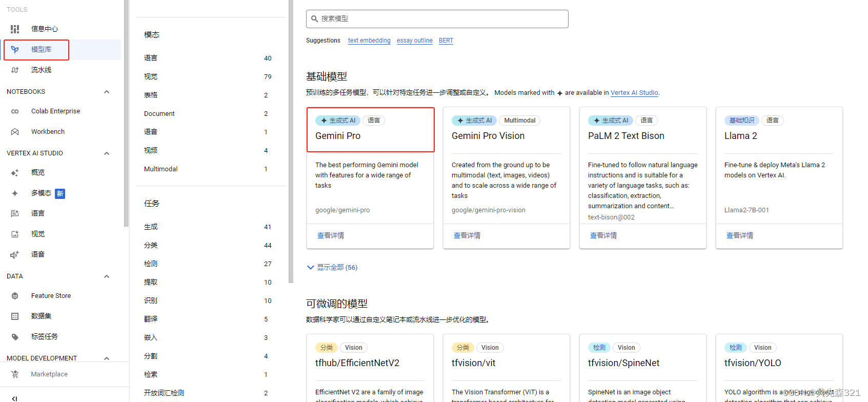Filter by 表格 modality
Viewport: 868px width, 402px height.
[208, 95]
